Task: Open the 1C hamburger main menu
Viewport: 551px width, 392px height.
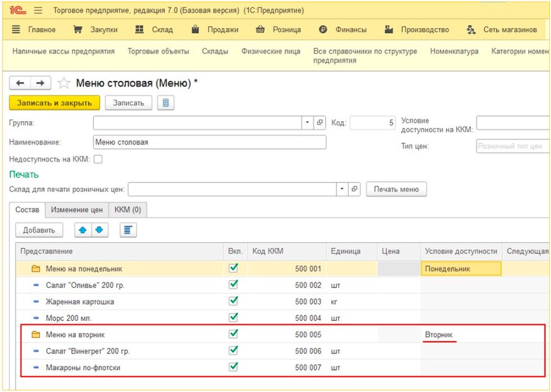Action: click(x=38, y=10)
